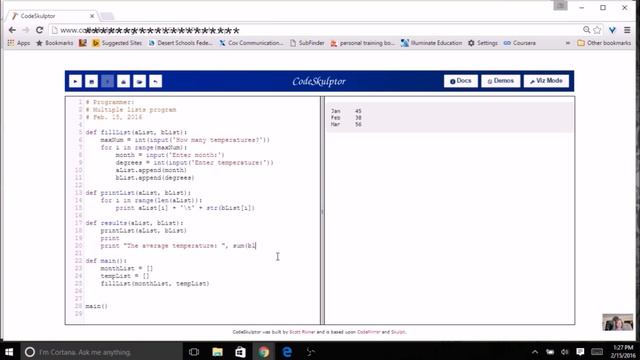Open the Windows Store from taskbar

coord(240,352)
